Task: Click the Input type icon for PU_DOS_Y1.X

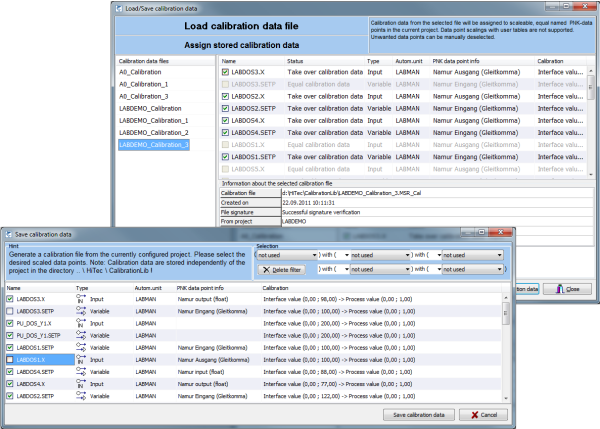Action: pos(83,323)
